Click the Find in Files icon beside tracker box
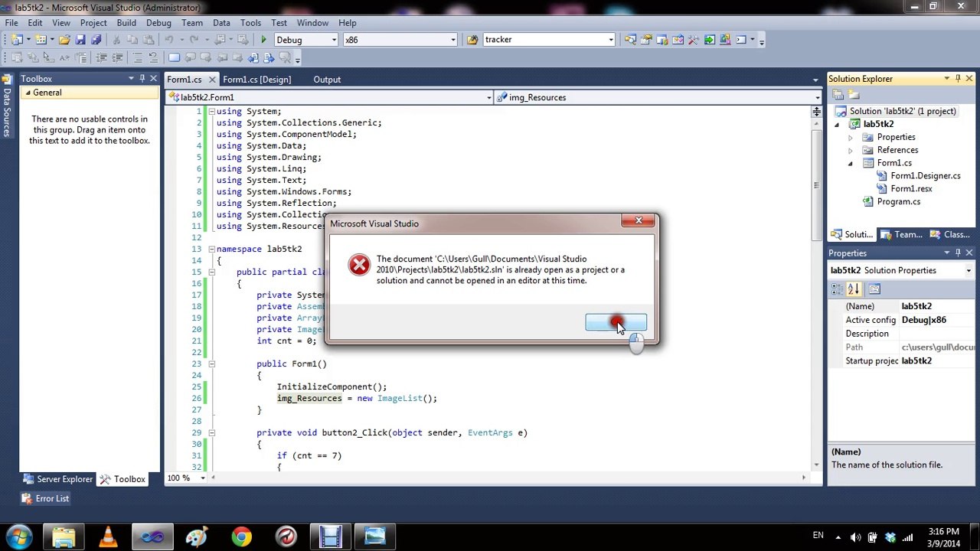Image resolution: width=980 pixels, height=551 pixels. (x=472, y=40)
